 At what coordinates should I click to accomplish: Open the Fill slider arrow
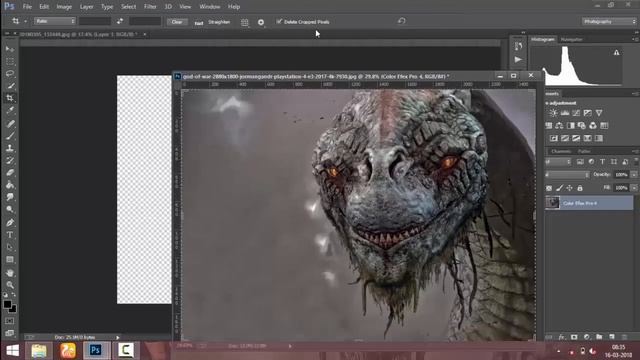click(x=634, y=188)
